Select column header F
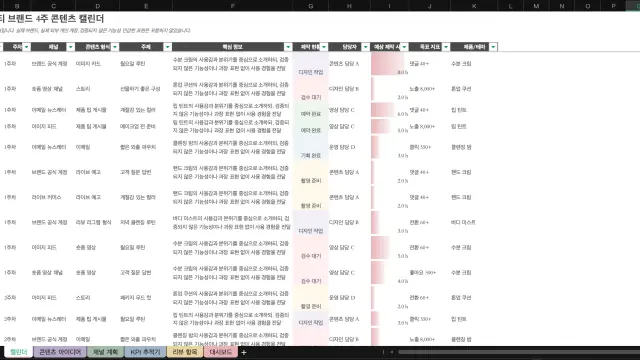This screenshot has width=640, height=360. coord(232,6)
